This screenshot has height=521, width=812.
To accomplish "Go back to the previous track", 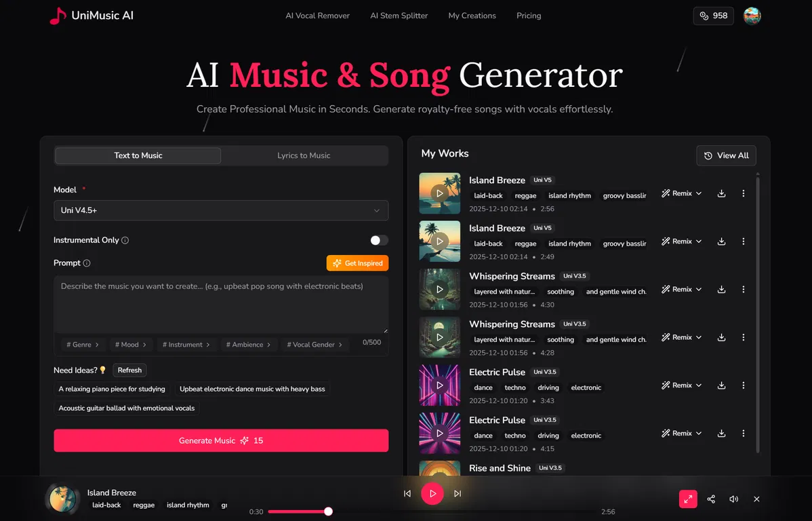I will [x=407, y=494].
